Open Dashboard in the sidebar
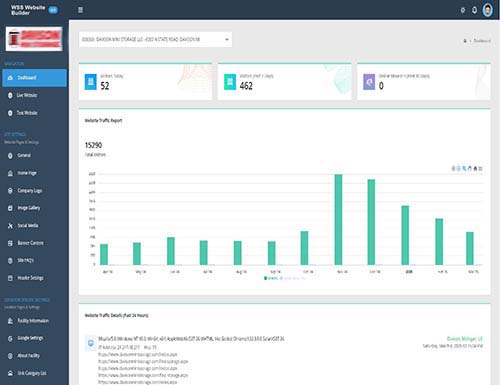Image resolution: width=500 pixels, height=385 pixels. coord(34,78)
